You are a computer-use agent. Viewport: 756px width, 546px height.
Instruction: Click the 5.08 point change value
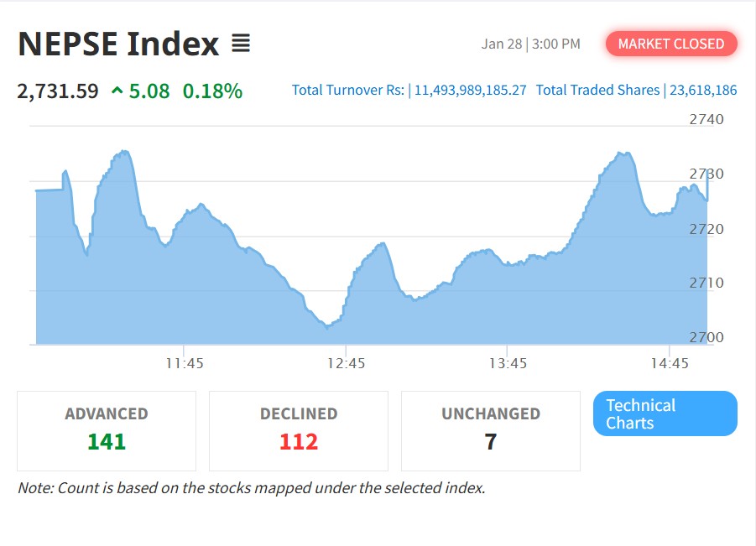(x=149, y=91)
